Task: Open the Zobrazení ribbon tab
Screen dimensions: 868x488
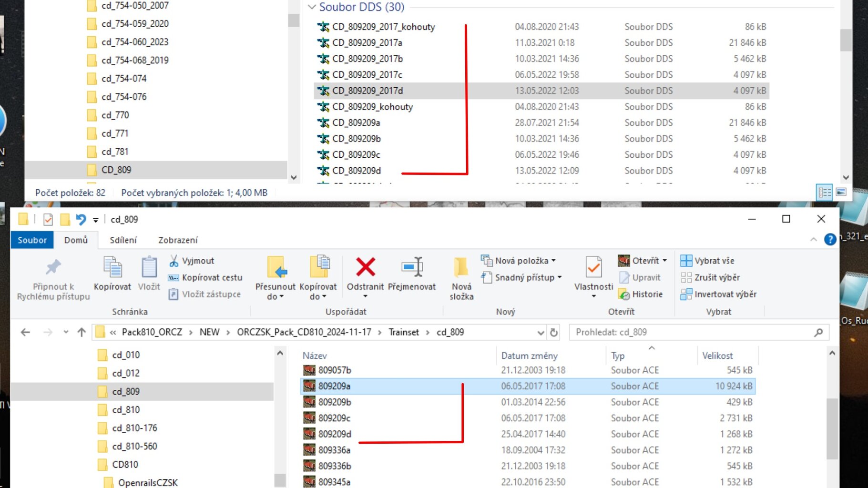Action: tap(178, 240)
